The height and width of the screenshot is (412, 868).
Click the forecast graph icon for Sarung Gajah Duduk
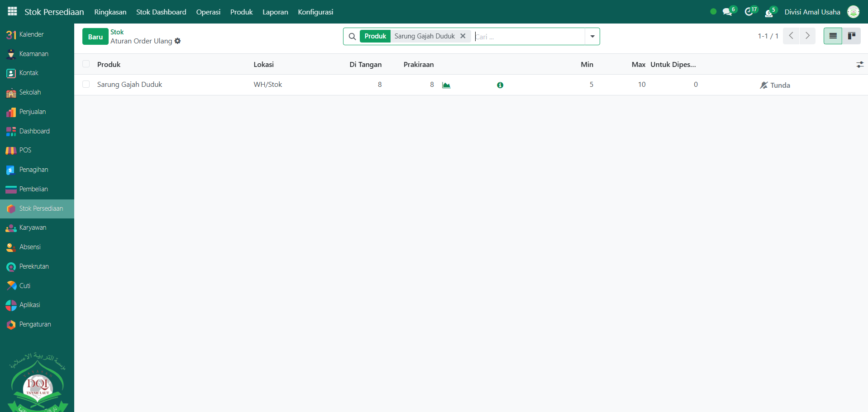coord(446,85)
